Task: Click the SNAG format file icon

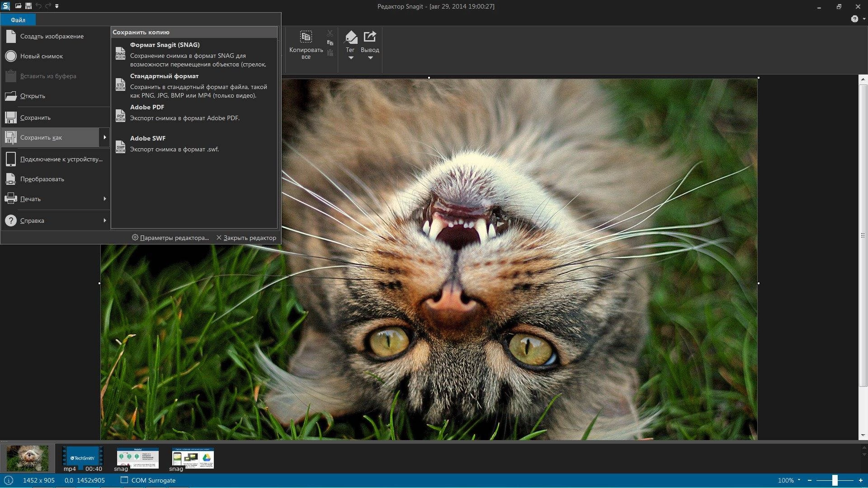Action: click(120, 53)
